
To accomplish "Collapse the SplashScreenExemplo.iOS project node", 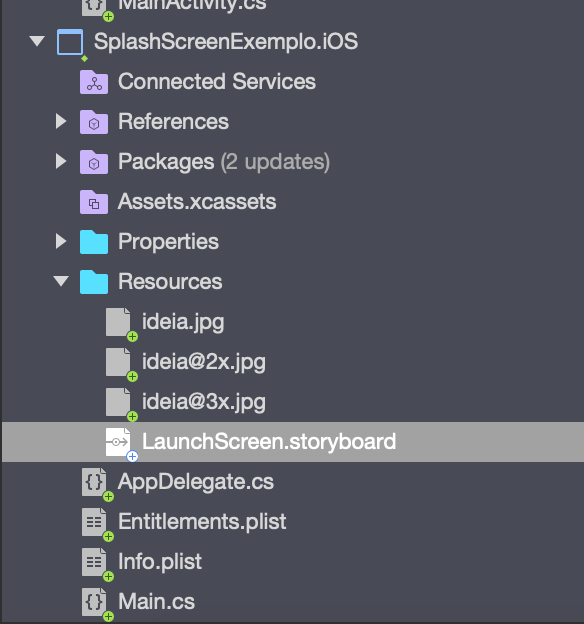I will click(37, 41).
